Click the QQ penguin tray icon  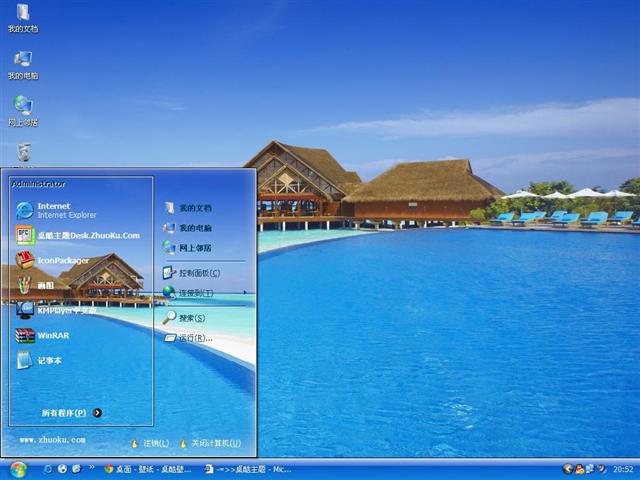click(580, 469)
